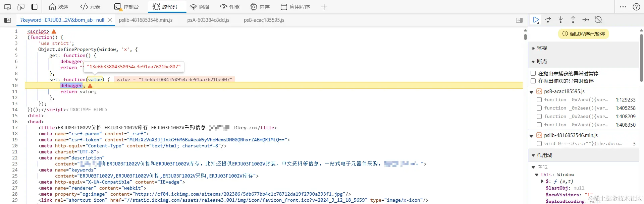Click the $lastObj: null property
This screenshot has height=204, width=644.
click(x=565, y=188)
